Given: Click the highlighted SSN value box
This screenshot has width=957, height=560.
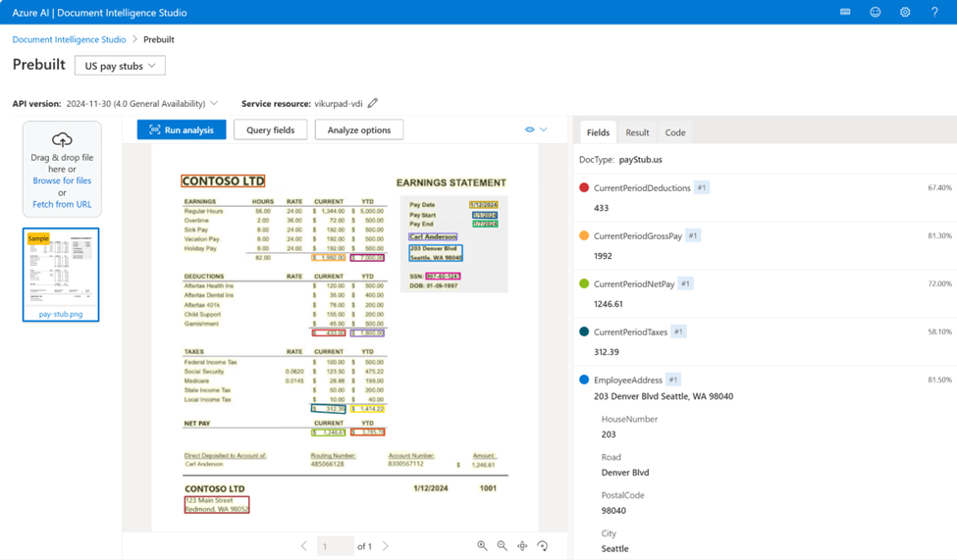Looking at the screenshot, I should (x=443, y=277).
